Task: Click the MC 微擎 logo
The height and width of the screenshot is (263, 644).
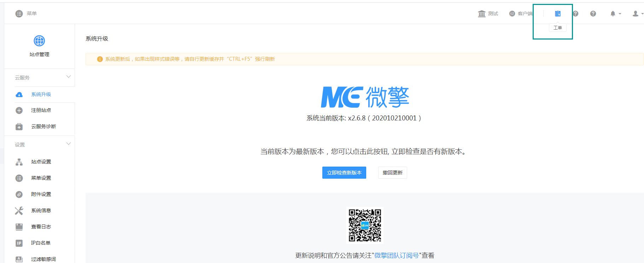Action: pyautogui.click(x=365, y=97)
